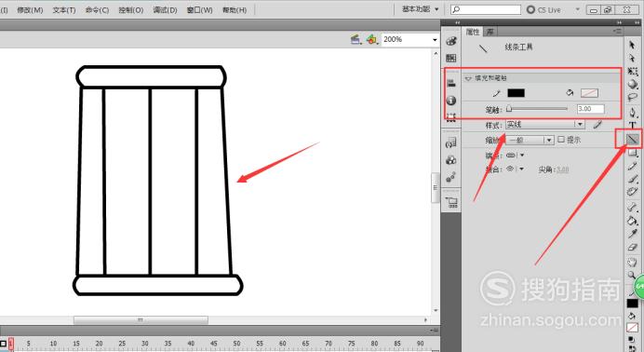644x352 pixels.
Task: Select the Text tool
Action: [632, 126]
